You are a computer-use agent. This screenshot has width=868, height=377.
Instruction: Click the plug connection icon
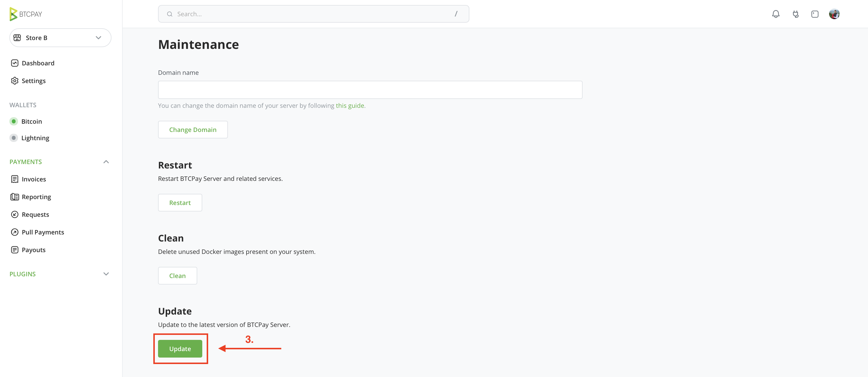click(795, 14)
